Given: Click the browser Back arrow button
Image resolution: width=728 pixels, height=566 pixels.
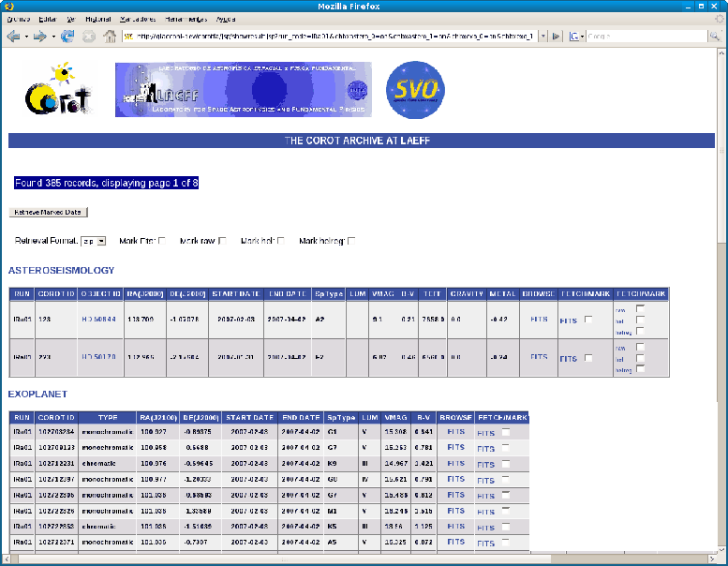Looking at the screenshot, I should tap(13, 37).
